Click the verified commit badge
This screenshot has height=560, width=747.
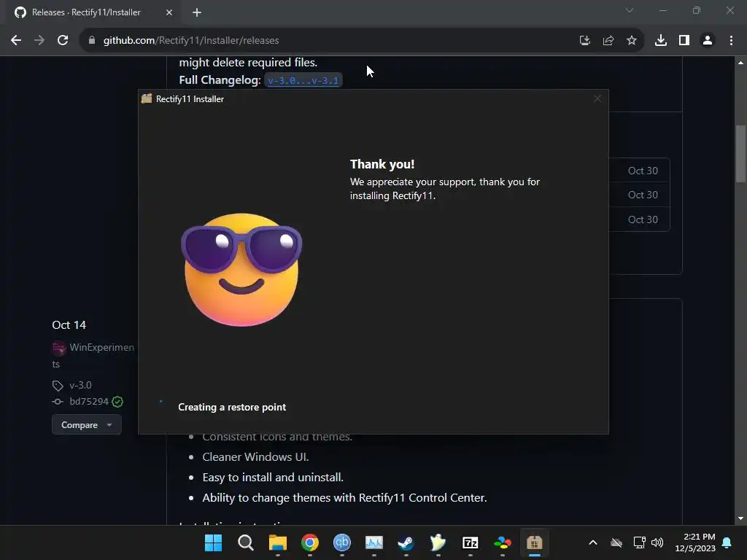tap(117, 402)
